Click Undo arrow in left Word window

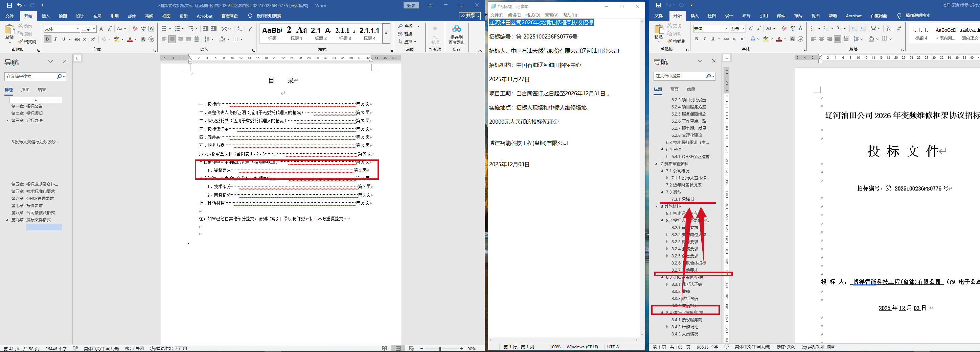tap(19, 5)
